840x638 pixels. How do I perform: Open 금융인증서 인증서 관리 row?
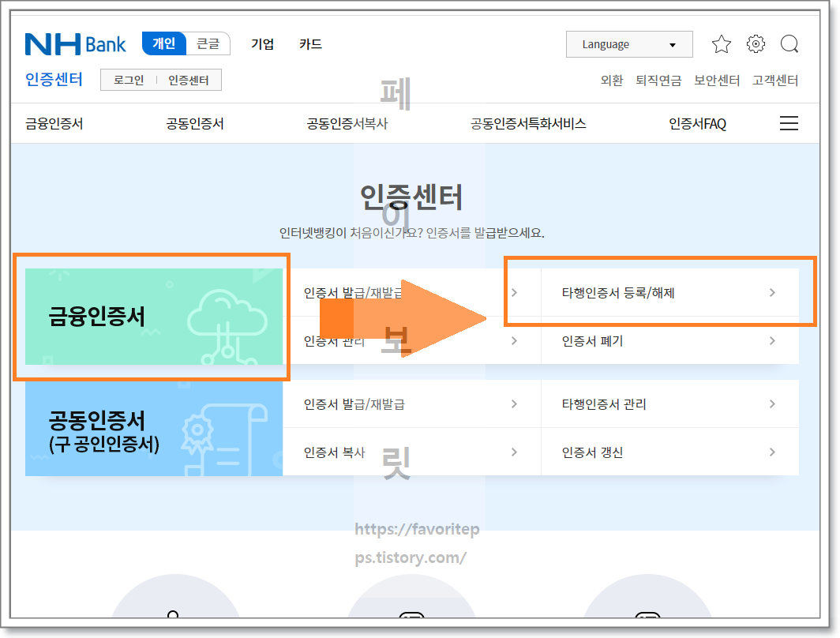pyautogui.click(x=411, y=340)
